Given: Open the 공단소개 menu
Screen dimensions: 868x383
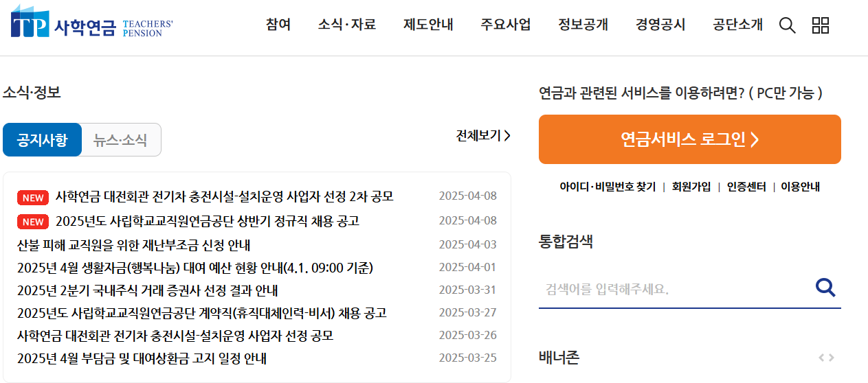Looking at the screenshot, I should (738, 25).
